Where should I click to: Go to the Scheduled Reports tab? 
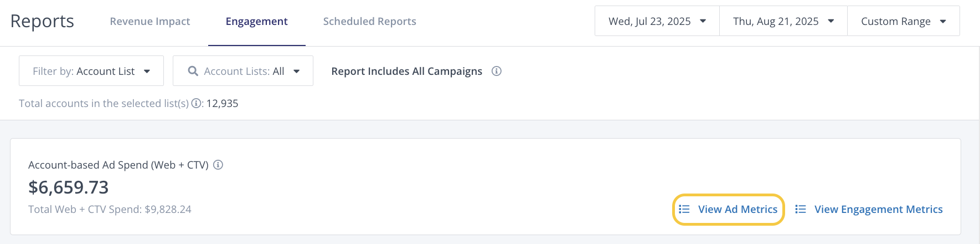click(x=369, y=22)
